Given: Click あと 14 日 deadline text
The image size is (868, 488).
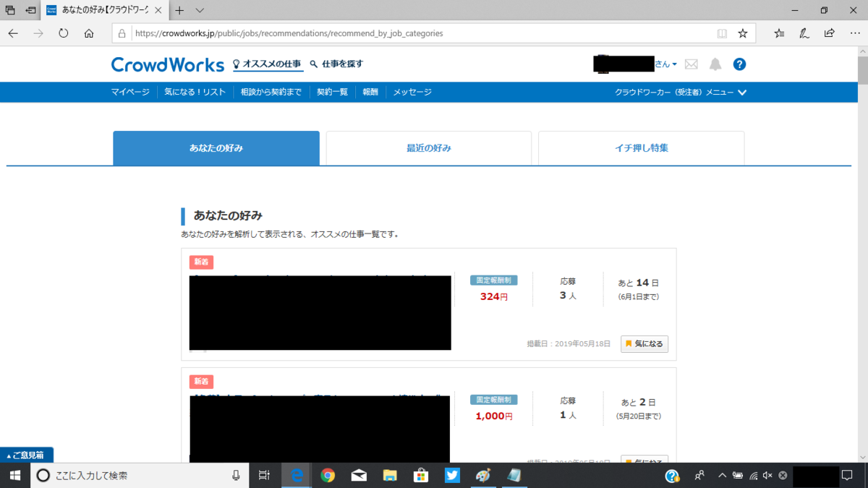Looking at the screenshot, I should (638, 283).
